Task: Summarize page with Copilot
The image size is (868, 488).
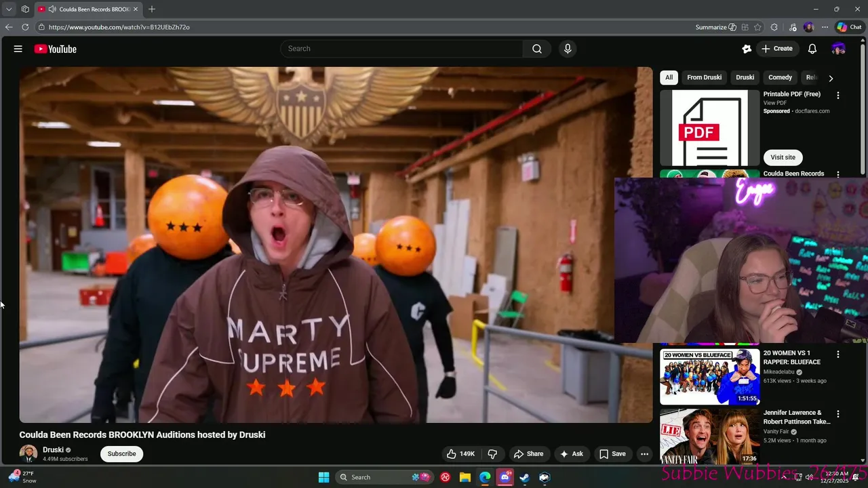Action: coord(716,27)
